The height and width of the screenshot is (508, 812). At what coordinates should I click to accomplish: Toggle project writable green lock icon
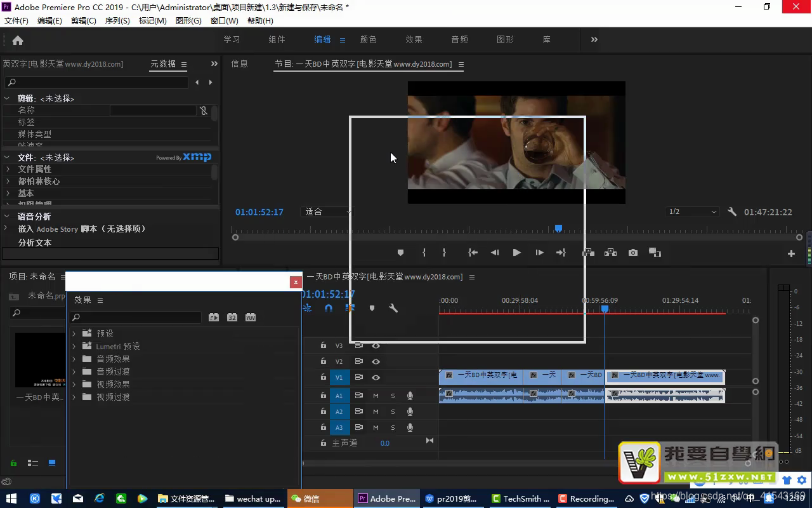coord(13,463)
